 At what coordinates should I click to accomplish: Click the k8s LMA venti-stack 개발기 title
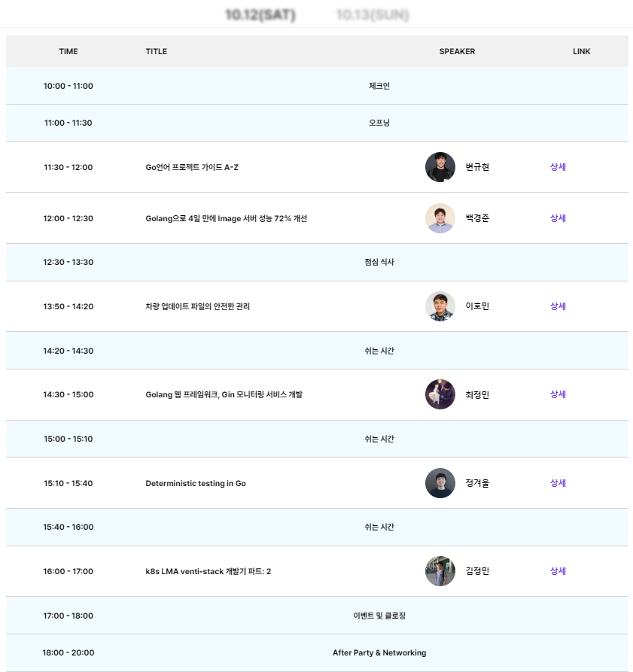[x=208, y=571]
